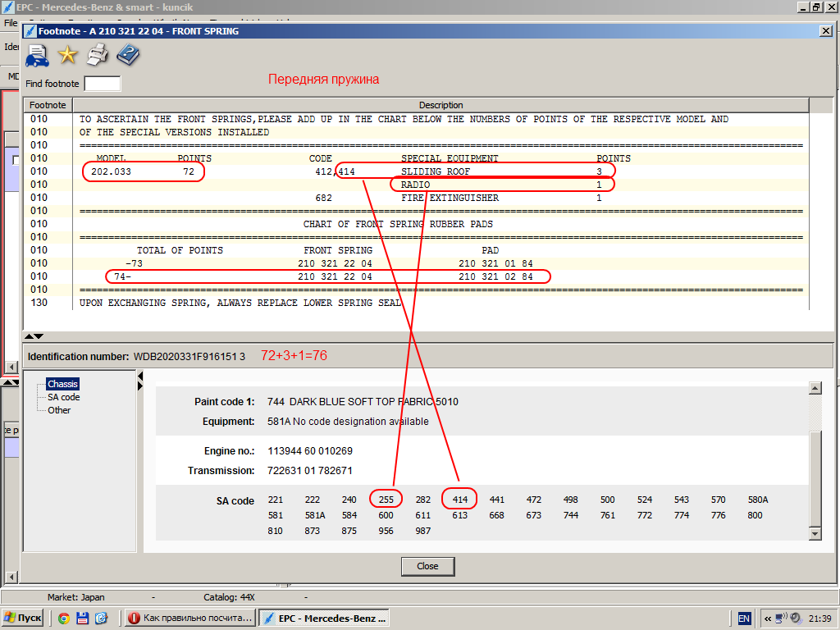Click transmission number '722631 01 782671'

(309, 471)
